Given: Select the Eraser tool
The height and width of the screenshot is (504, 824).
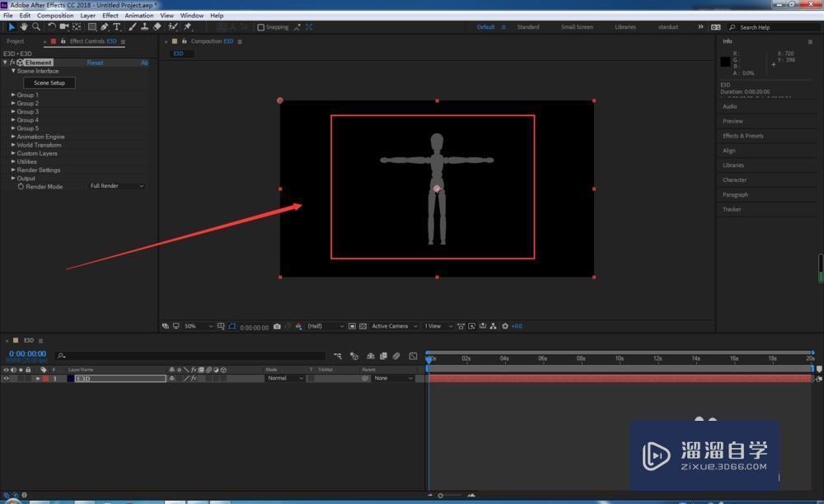Looking at the screenshot, I should click(157, 27).
